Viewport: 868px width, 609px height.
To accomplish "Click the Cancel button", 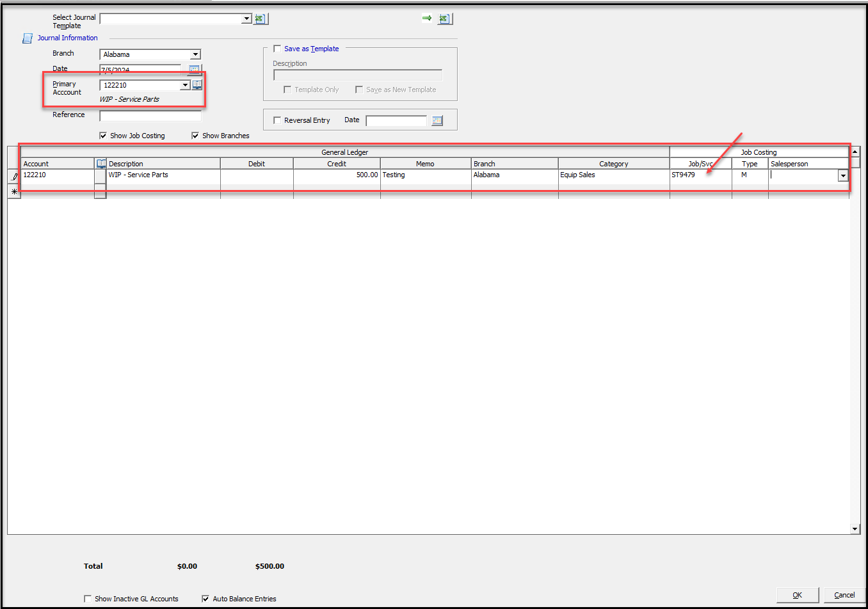I will pos(844,595).
